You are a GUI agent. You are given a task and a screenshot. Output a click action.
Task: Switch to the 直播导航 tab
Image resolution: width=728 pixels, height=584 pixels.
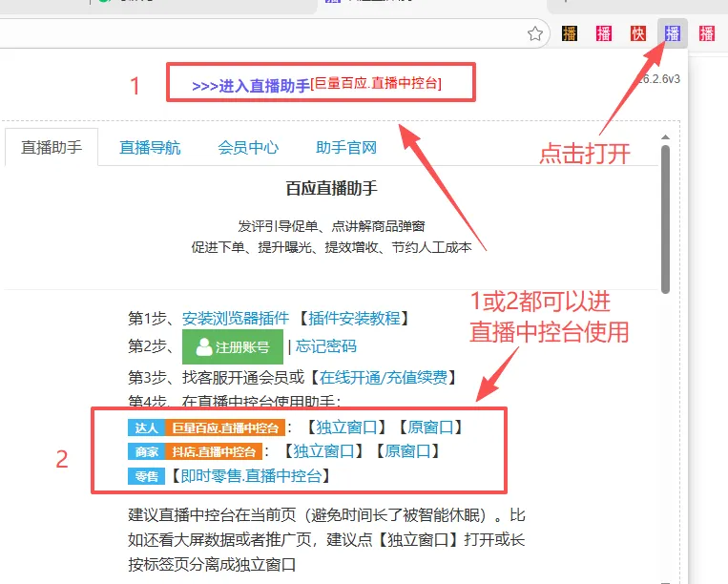(150, 147)
